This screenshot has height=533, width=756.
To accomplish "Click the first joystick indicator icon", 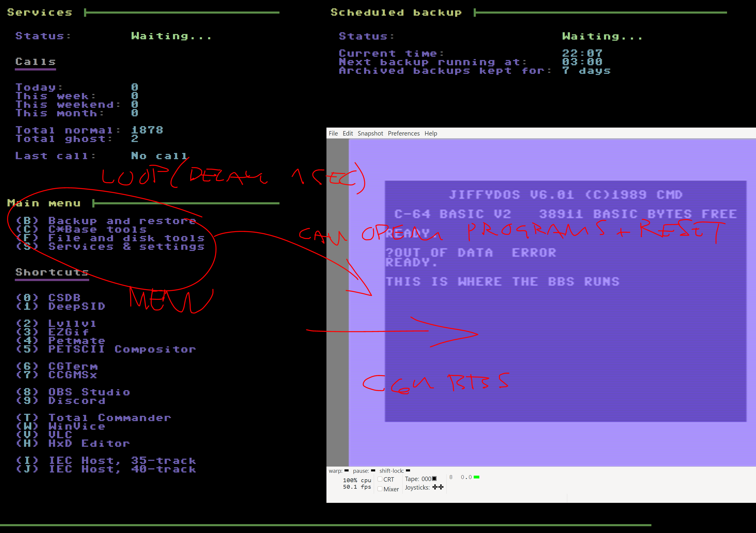I will pyautogui.click(x=435, y=487).
